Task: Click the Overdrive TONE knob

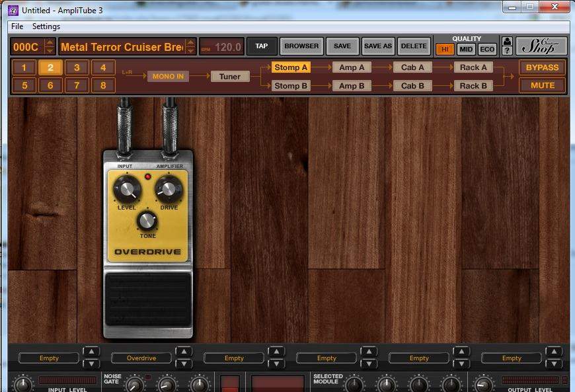Action: coord(147,220)
